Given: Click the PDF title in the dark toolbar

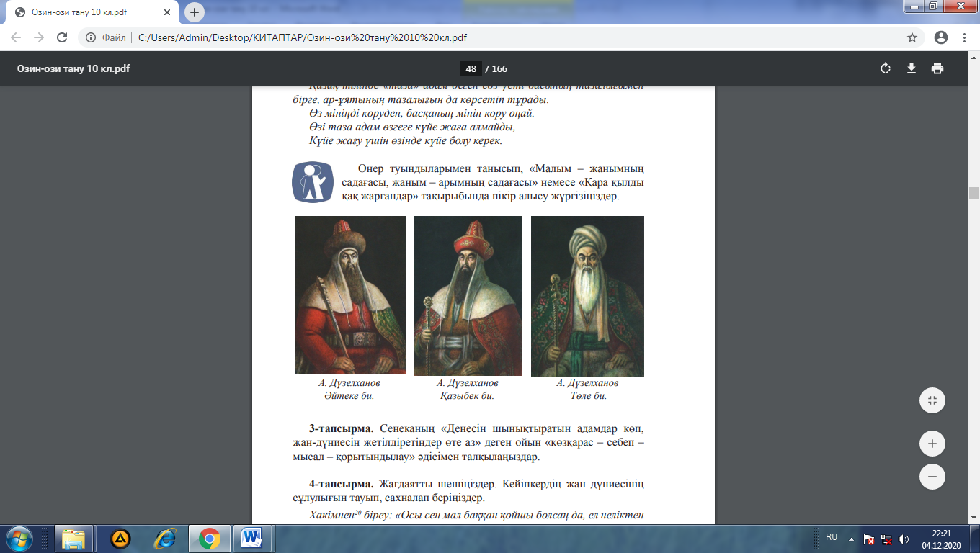Looking at the screenshot, I should tap(73, 69).
